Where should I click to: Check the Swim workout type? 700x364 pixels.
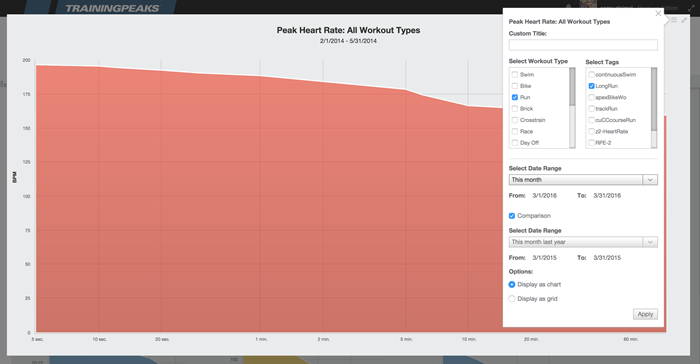pos(515,75)
